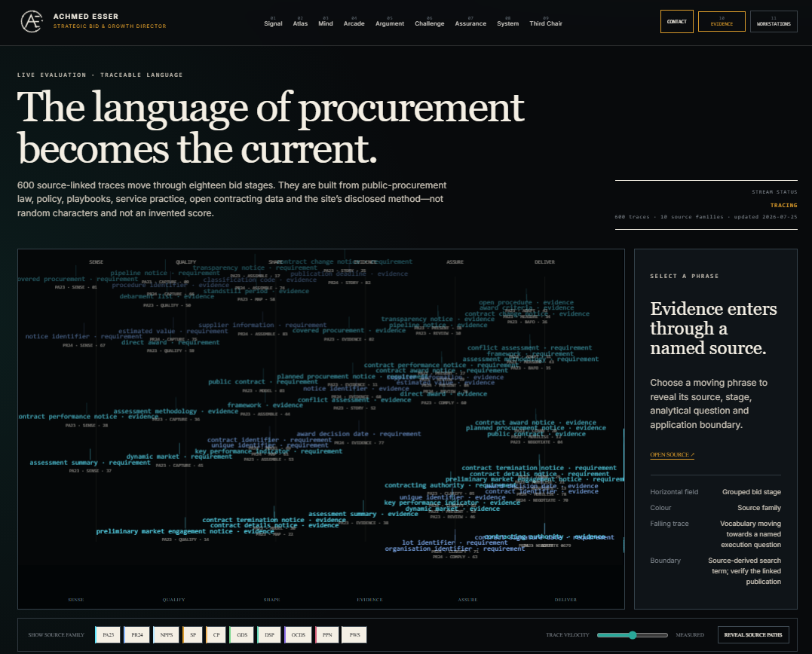The image size is (812, 654).
Task: Open the Third Chair nav item
Action: click(546, 22)
